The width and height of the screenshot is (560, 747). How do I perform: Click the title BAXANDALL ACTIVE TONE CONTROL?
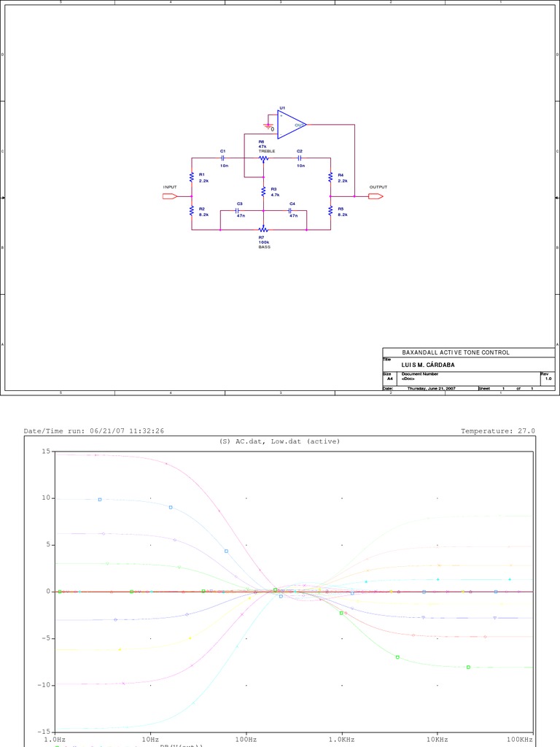coord(456,352)
